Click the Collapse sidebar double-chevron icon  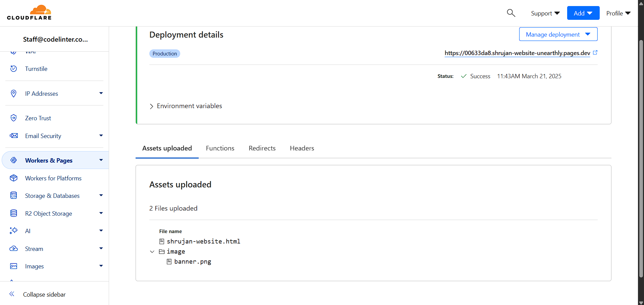coord(12,294)
